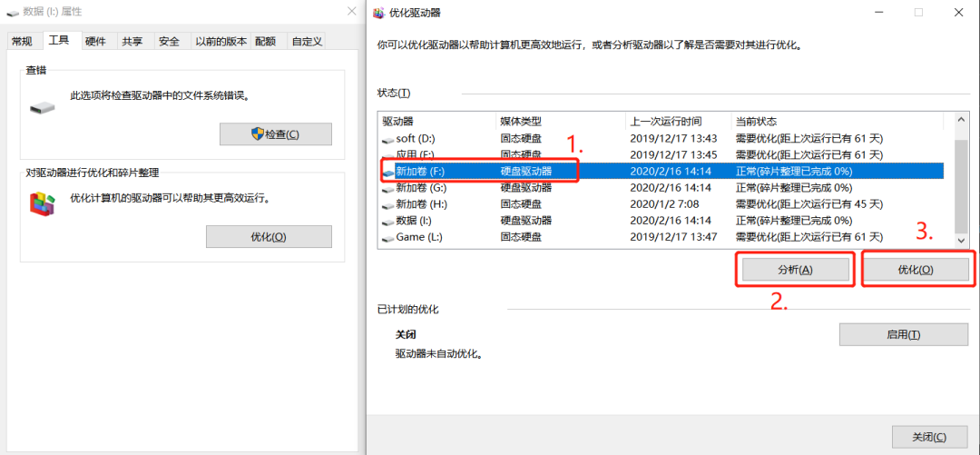Select the 新加卷 (H:) drive row

point(662,204)
